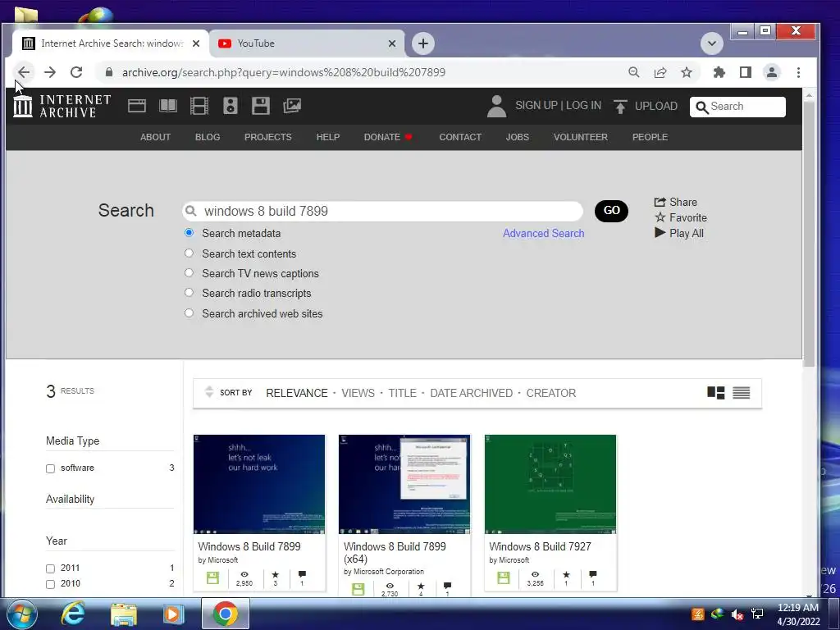Click the top-right header Search box
Screen dimensions: 840x630
(737, 107)
